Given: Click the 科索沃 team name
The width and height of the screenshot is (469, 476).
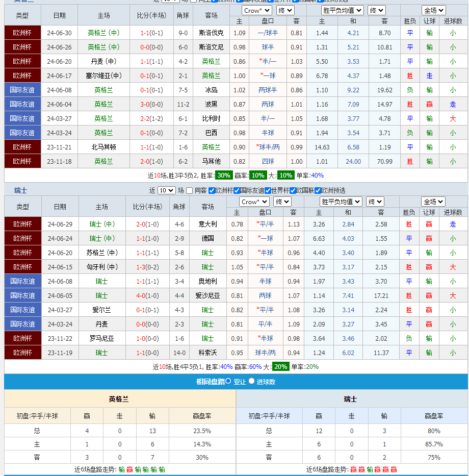Looking at the screenshot, I should coord(207,353).
